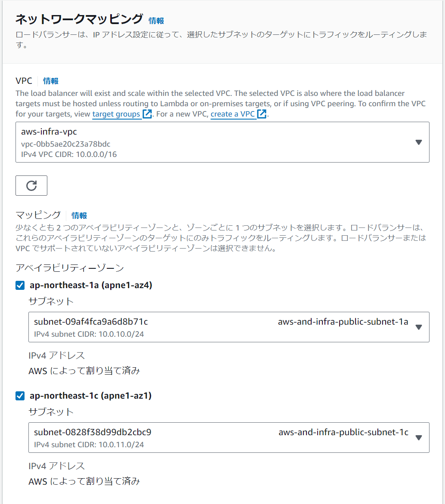Click ap-northeast-1c (apne1-az1) label
The height and width of the screenshot is (504, 445).
91,396
